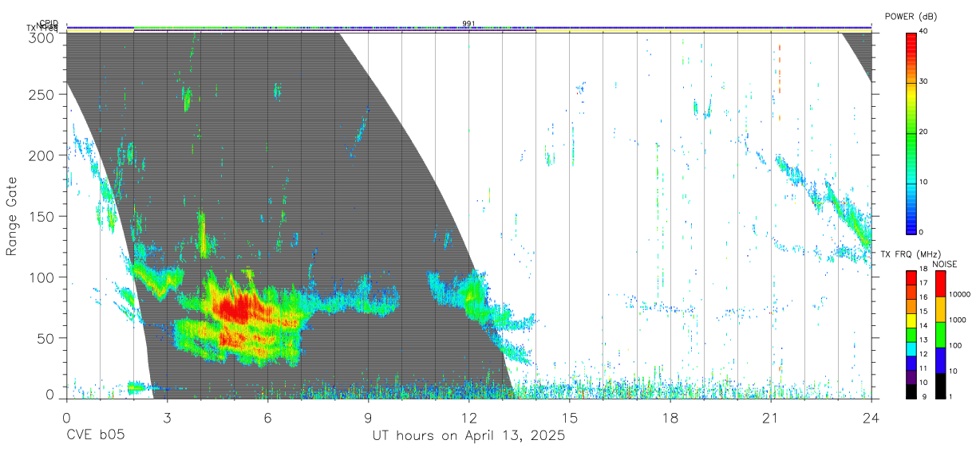Click the '6' tick on the UT hours axis

click(268, 418)
